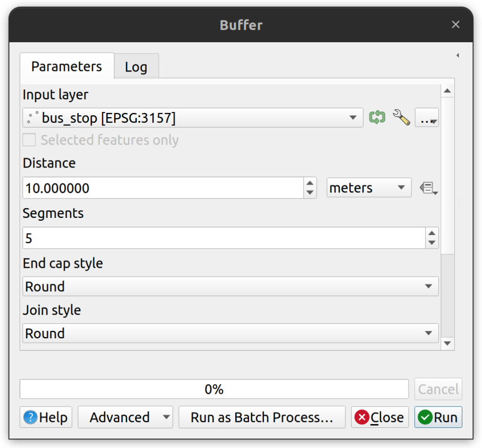
Task: Click the browse layer ellipsis button
Action: click(426, 117)
